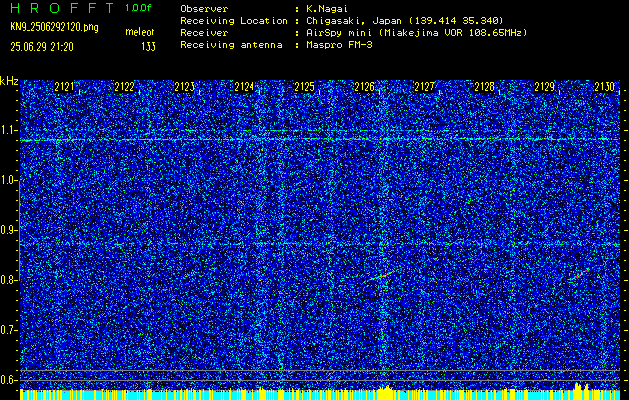Click the 2127 time marker
The height and width of the screenshot is (400, 629).
pyautogui.click(x=424, y=87)
